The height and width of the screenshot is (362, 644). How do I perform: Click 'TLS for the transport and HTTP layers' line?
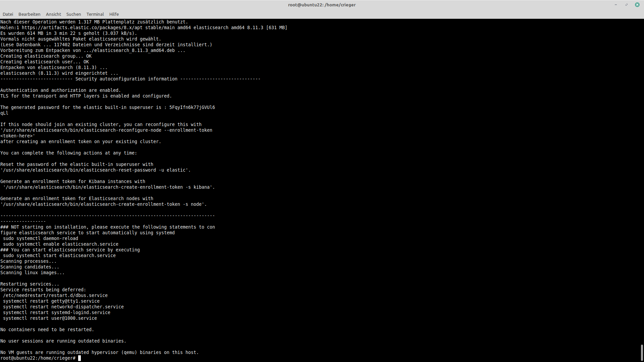[86, 96]
